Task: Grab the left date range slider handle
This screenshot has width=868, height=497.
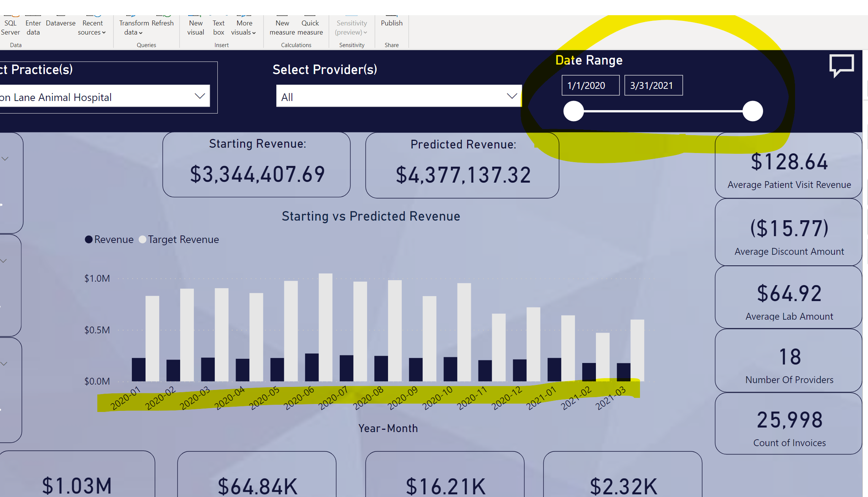Action: click(x=573, y=111)
